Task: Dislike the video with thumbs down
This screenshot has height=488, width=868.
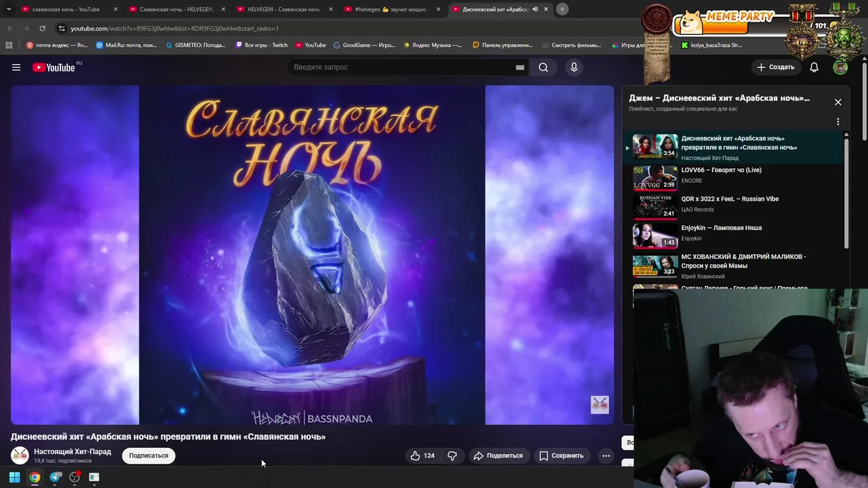Action: click(x=452, y=455)
